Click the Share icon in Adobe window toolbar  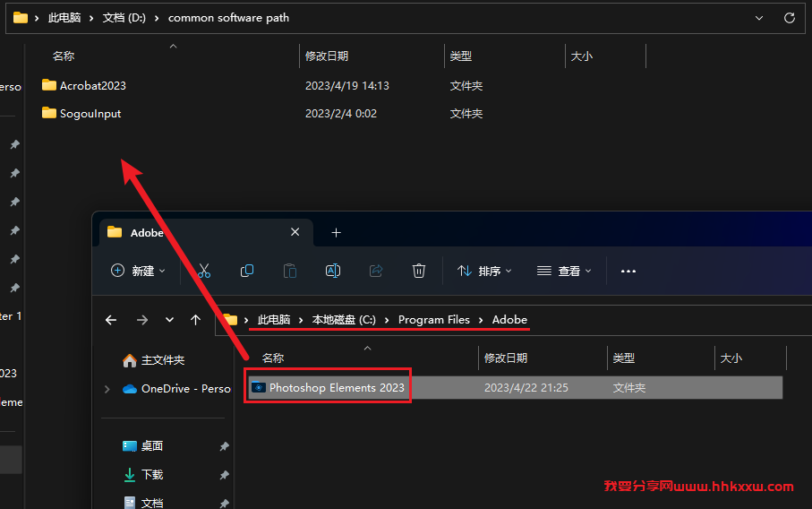point(376,271)
